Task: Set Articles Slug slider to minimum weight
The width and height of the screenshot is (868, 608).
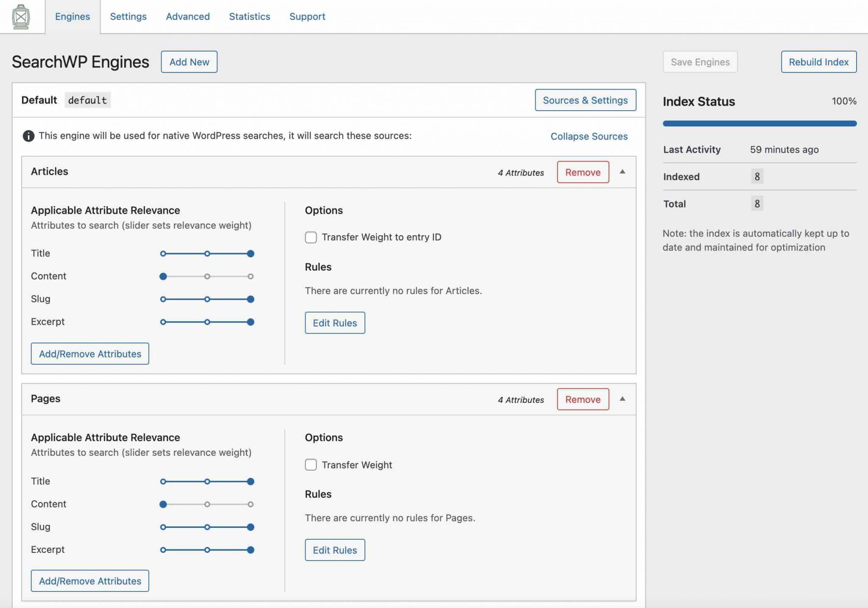Action: [x=163, y=299]
